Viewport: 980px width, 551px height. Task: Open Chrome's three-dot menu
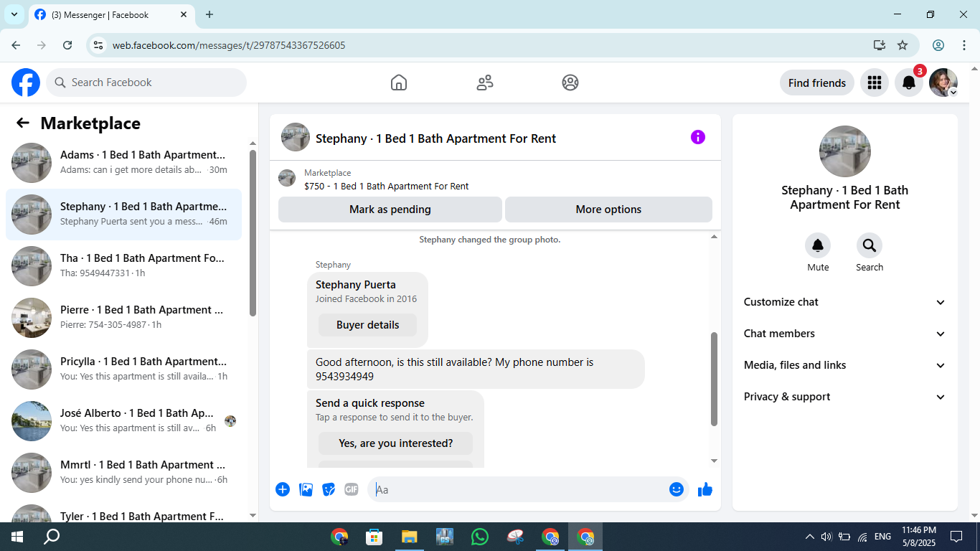click(x=963, y=45)
